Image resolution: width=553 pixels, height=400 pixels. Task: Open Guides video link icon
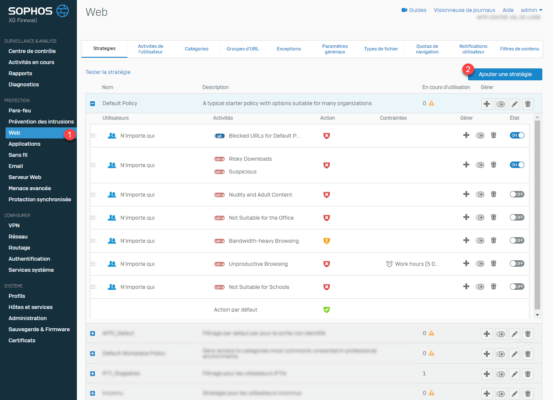[404, 10]
